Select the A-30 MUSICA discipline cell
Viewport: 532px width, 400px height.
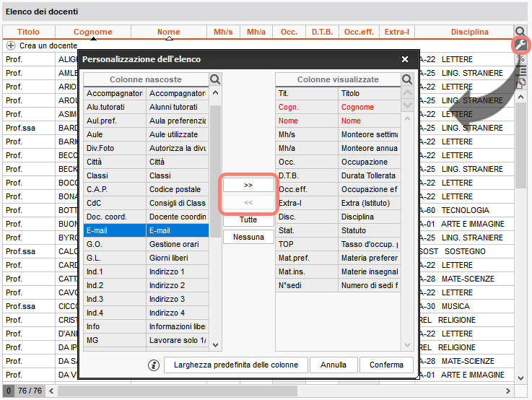click(x=466, y=306)
